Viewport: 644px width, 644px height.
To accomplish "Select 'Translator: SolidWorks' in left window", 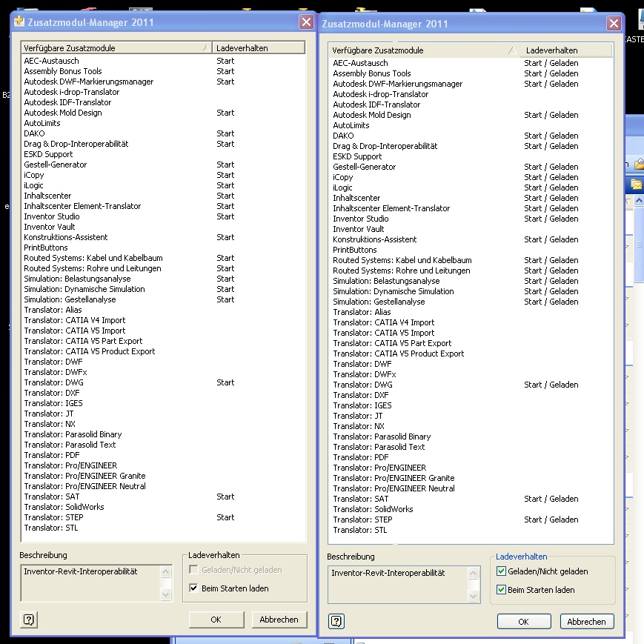I will pos(64,507).
